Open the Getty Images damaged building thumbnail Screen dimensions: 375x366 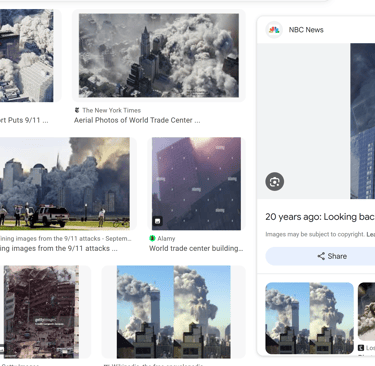tap(41, 312)
